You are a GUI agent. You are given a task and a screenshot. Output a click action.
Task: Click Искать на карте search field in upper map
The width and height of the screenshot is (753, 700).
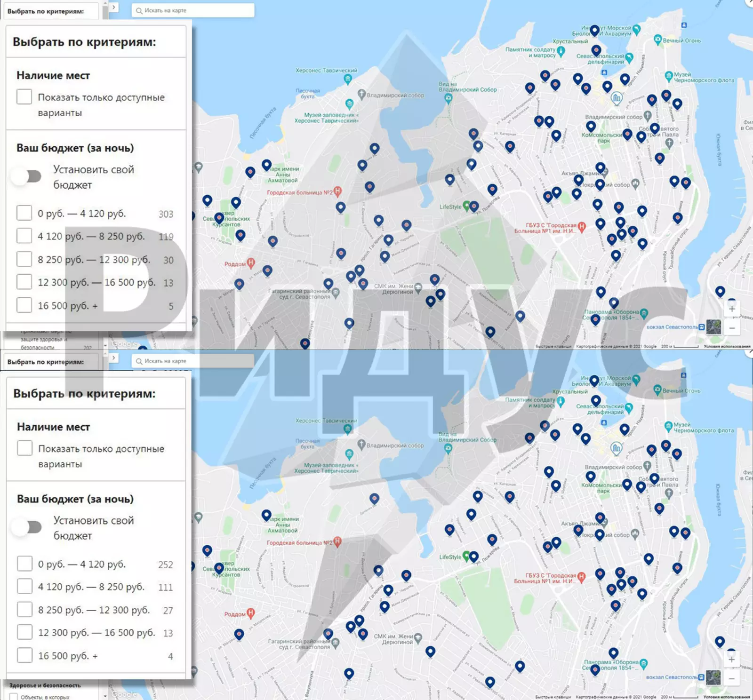tap(193, 10)
